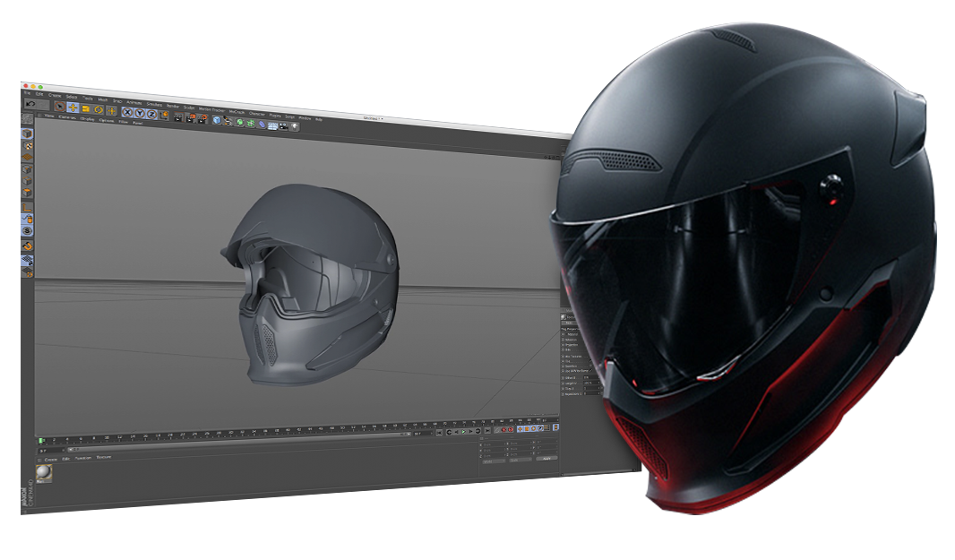
Task: Select the Live Selection arrow tool
Action: click(x=60, y=106)
